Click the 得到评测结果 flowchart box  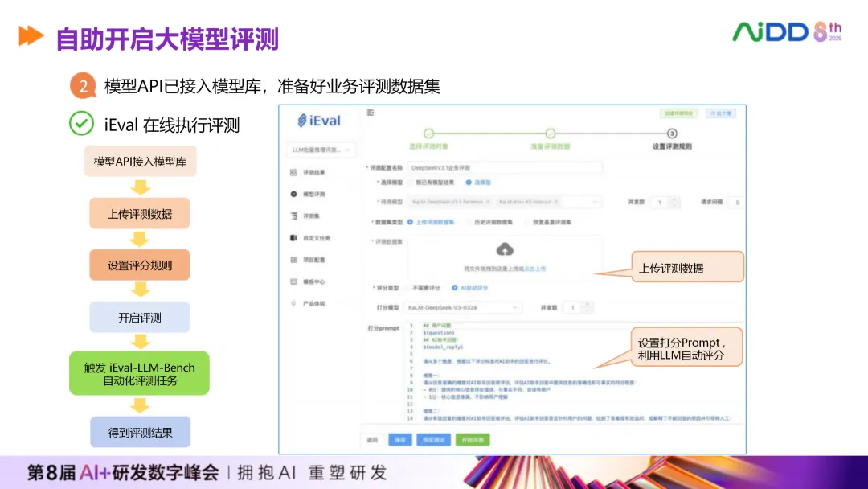point(140,432)
